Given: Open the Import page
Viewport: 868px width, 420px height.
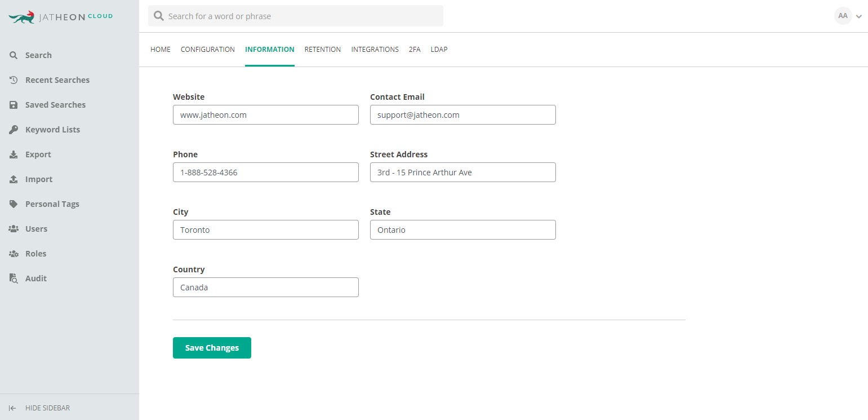Looking at the screenshot, I should [x=39, y=179].
